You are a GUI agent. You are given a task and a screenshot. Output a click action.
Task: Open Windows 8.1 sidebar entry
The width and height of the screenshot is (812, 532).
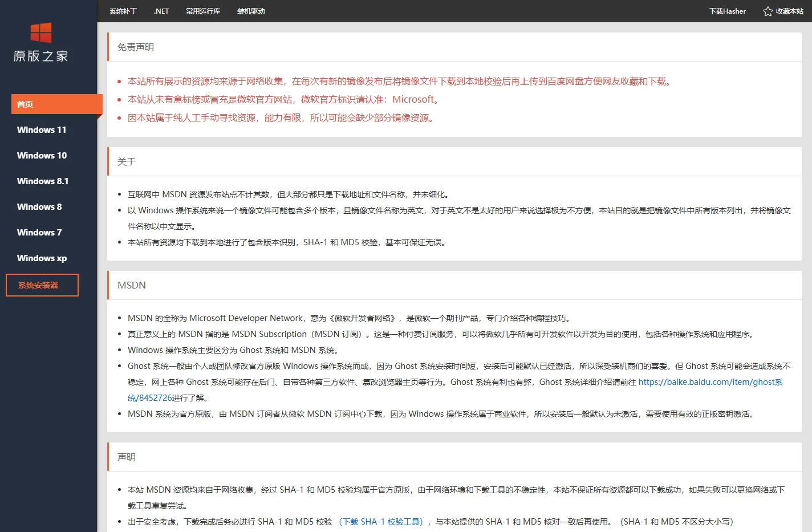(x=43, y=181)
